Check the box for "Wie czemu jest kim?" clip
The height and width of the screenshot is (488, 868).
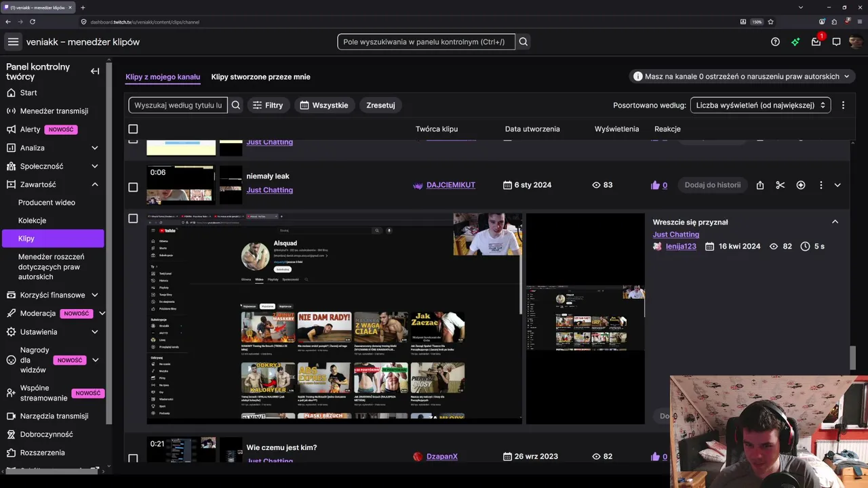click(x=133, y=458)
